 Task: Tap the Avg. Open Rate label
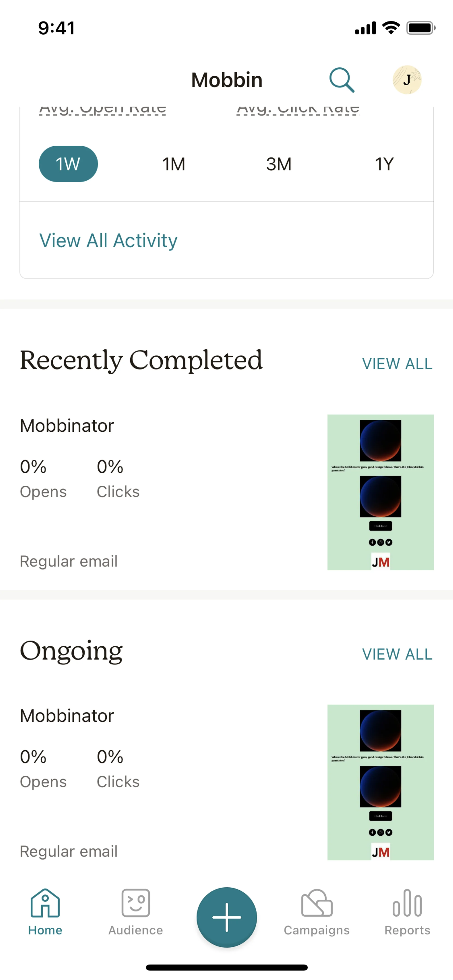pos(103,110)
